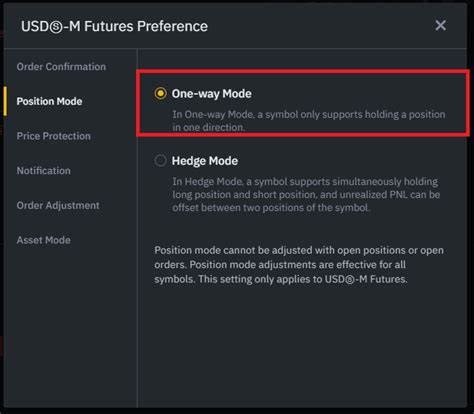Click the yellow indicator beside Position Mode

(5, 101)
